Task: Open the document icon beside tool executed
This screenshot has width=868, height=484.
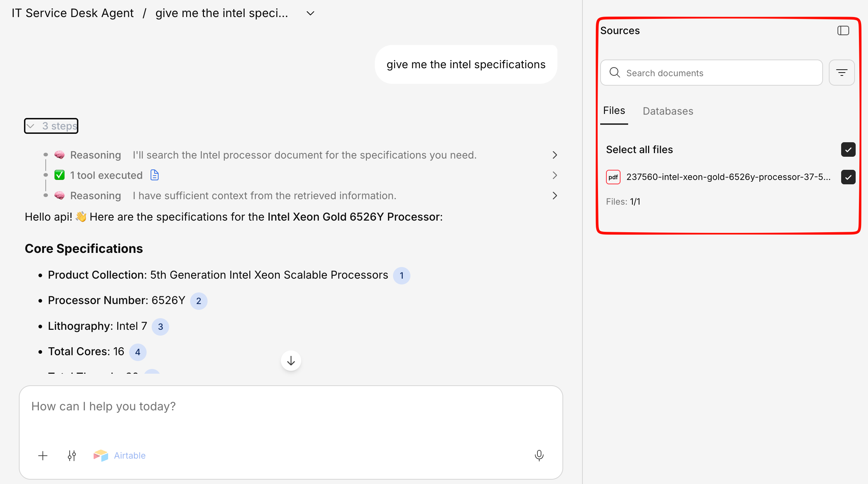Action: pos(155,175)
